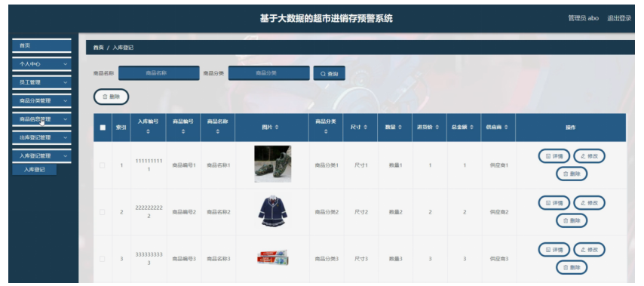Focus the 商品分类 search input
644x286 pixels.
click(269, 73)
